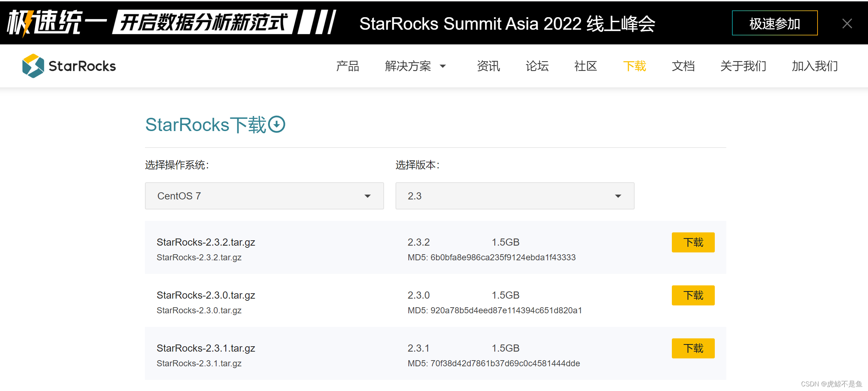Click the highlighted 下载 nav tab
Viewport: 868px width, 391px height.
point(634,66)
